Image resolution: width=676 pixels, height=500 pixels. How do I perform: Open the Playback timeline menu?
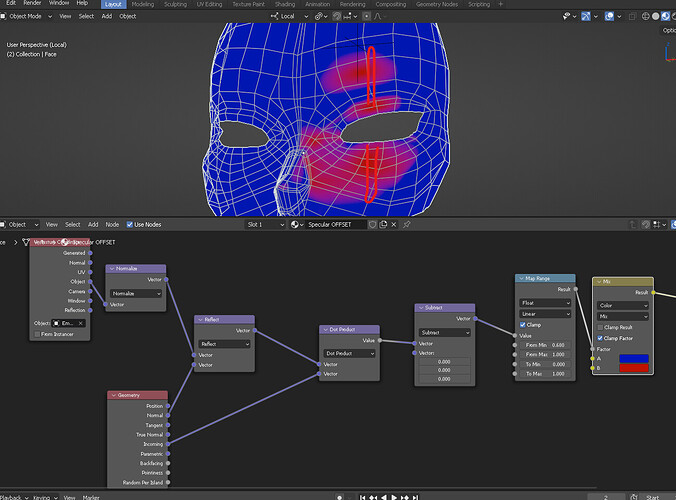click(x=14, y=497)
